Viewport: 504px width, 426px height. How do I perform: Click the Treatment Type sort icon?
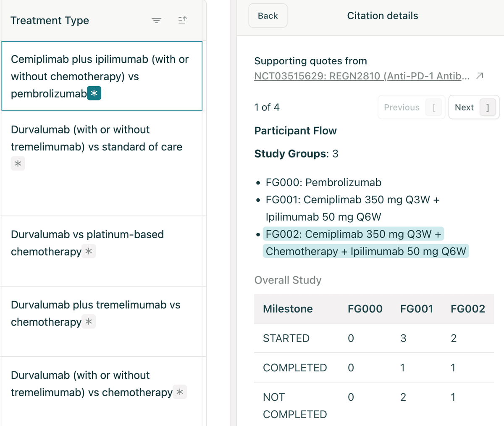coord(183,20)
